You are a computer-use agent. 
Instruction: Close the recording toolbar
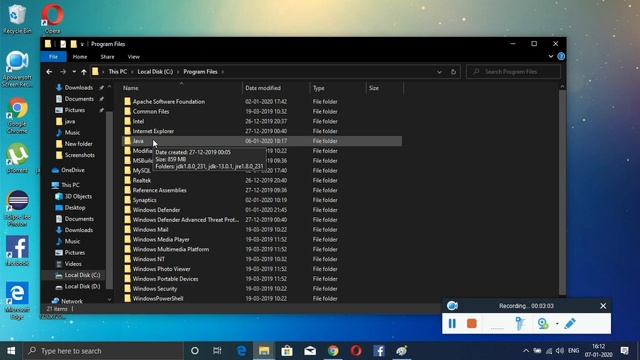click(x=603, y=306)
